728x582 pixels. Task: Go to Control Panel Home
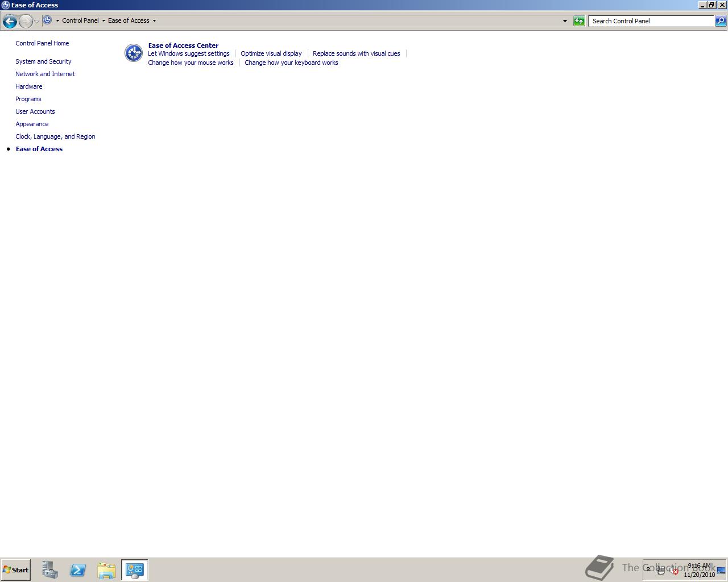click(42, 43)
